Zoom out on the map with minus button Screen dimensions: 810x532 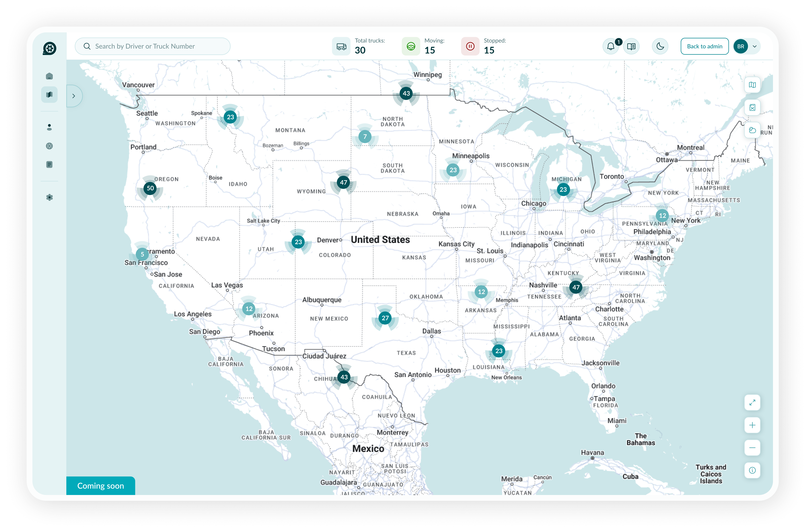752,448
